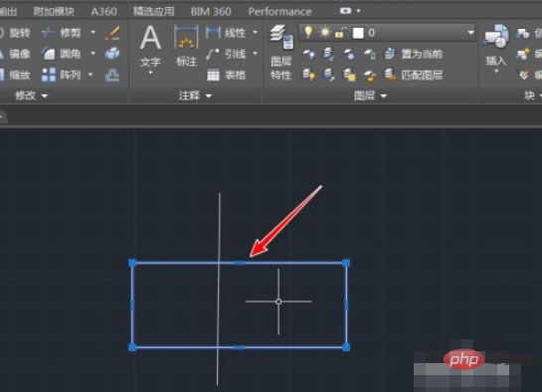
Task: Click the Erase tool icon
Action: click(x=112, y=33)
